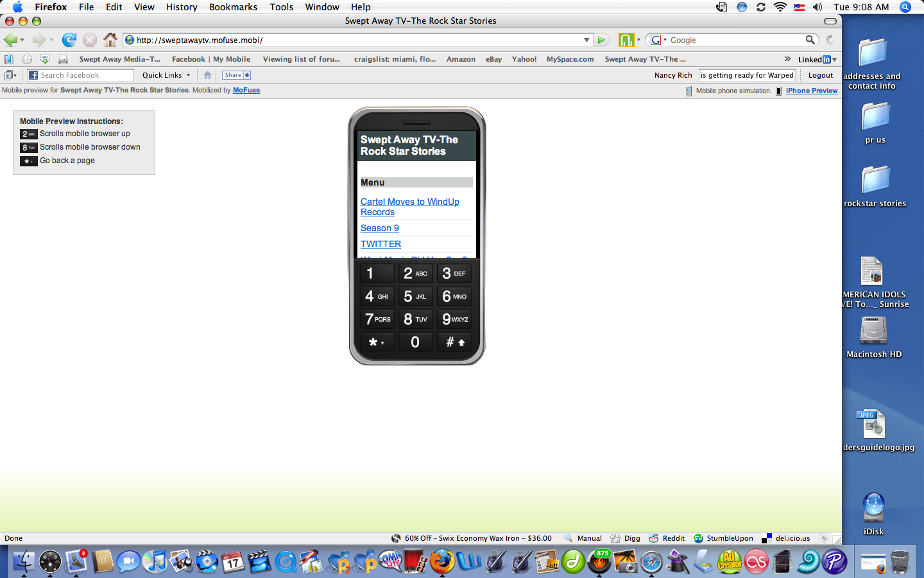The height and width of the screenshot is (578, 924).
Task: Click the green StumbleUpon-style toolbar icon
Action: point(626,40)
